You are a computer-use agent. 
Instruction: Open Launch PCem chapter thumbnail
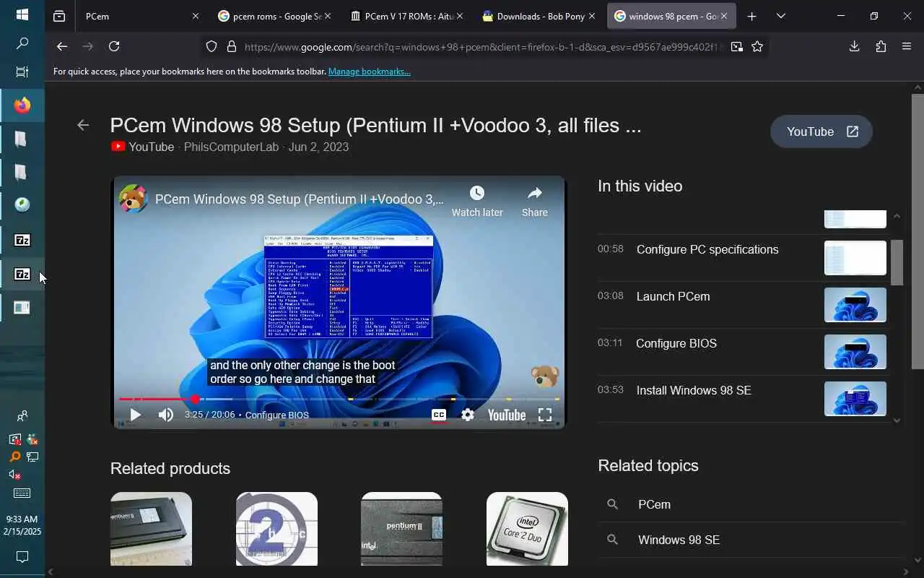855,305
